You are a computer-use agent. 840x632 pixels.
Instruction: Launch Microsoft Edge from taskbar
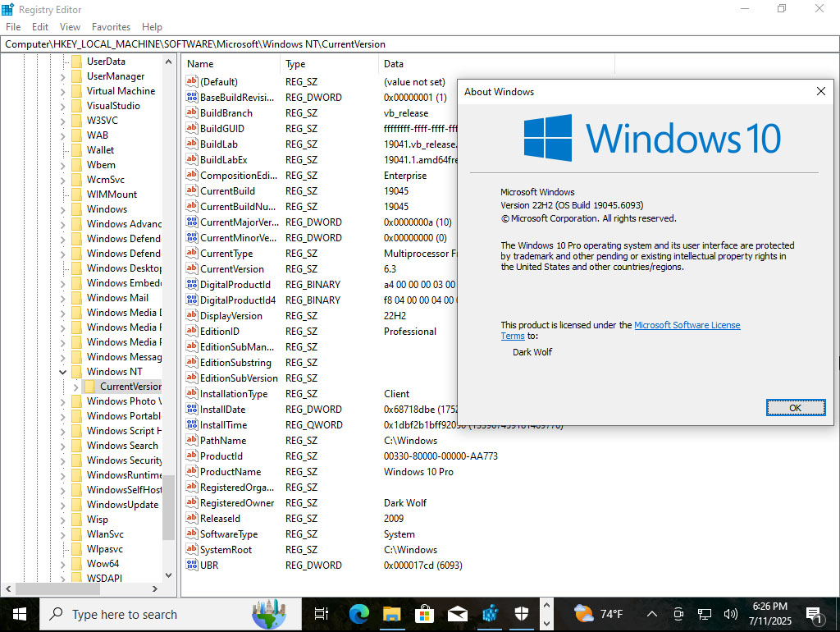pyautogui.click(x=359, y=614)
